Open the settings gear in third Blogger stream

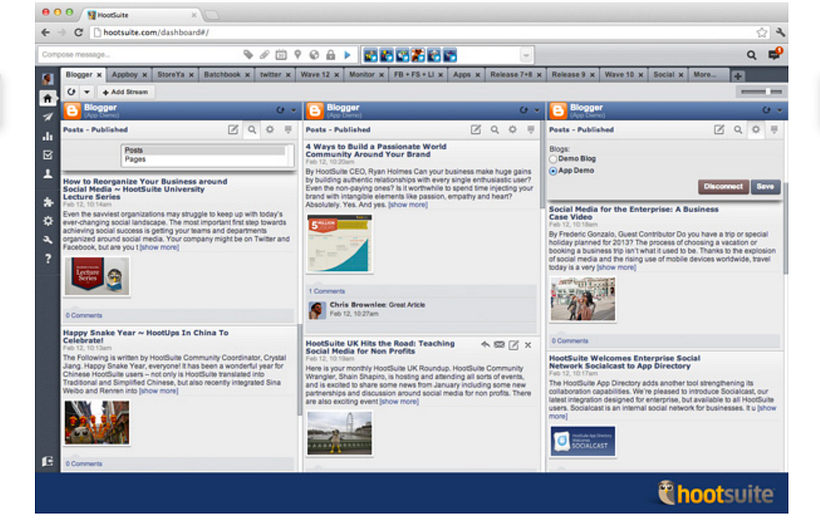coord(756,130)
